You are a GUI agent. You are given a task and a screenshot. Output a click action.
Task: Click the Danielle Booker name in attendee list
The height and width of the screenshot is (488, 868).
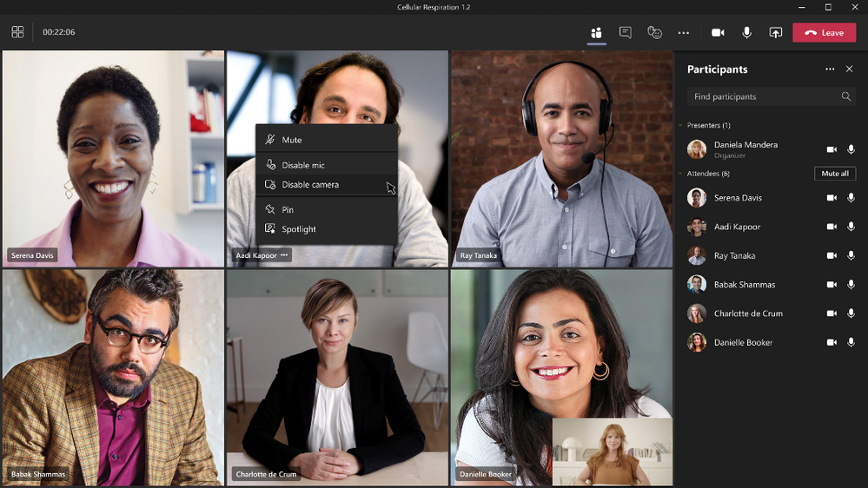point(744,342)
